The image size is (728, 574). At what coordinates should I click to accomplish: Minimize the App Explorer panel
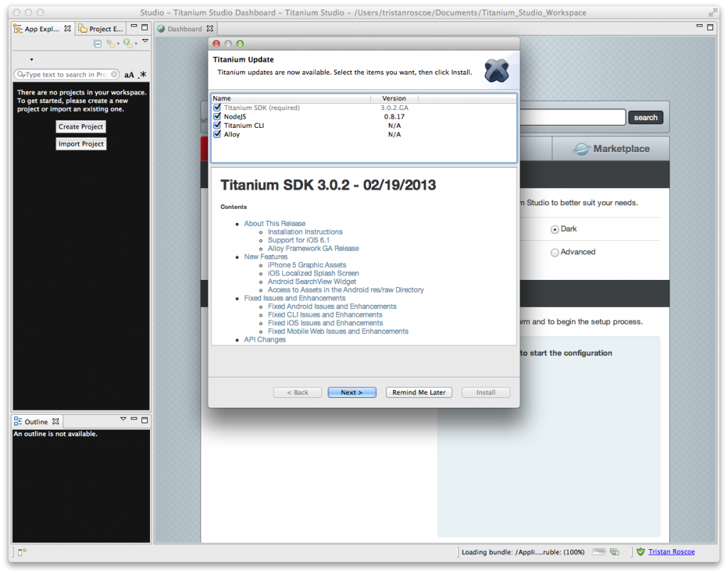tap(134, 26)
